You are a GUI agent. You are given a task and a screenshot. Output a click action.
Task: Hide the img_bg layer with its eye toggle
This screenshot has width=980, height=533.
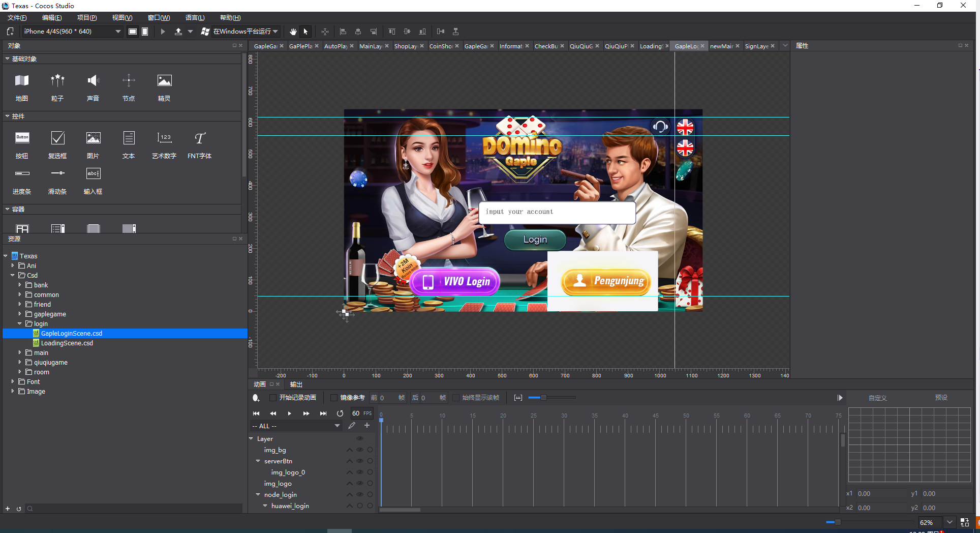360,450
